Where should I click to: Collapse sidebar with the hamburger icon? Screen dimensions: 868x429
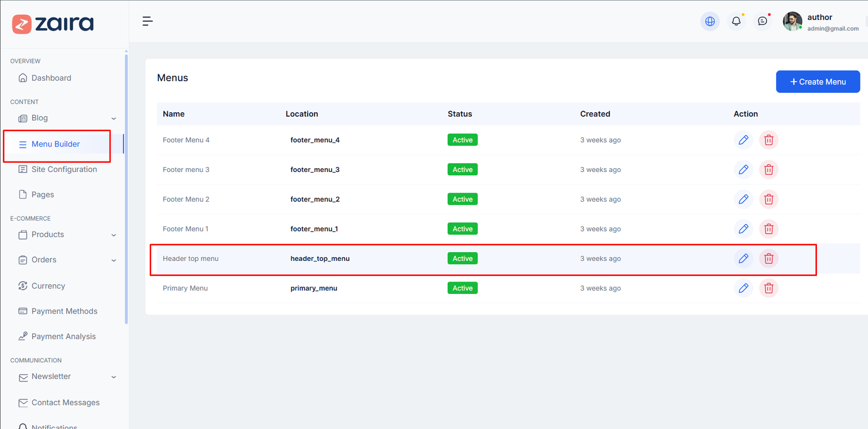[x=147, y=21]
